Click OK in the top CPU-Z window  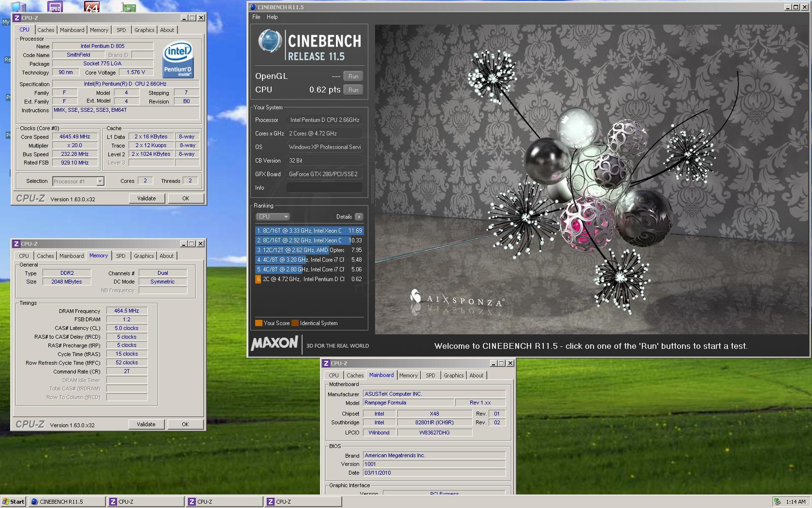186,198
